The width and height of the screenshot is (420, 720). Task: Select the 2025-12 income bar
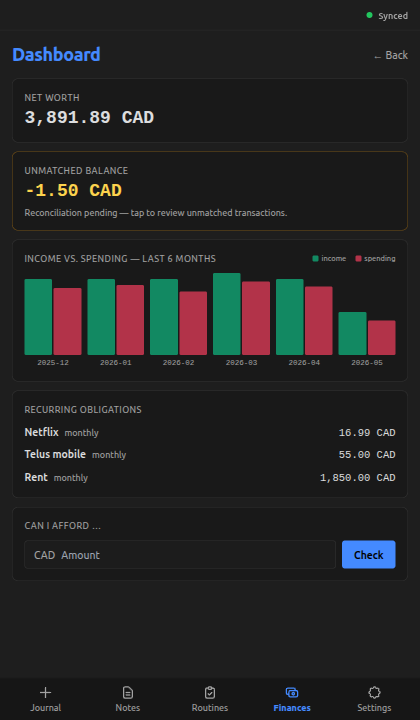38,317
